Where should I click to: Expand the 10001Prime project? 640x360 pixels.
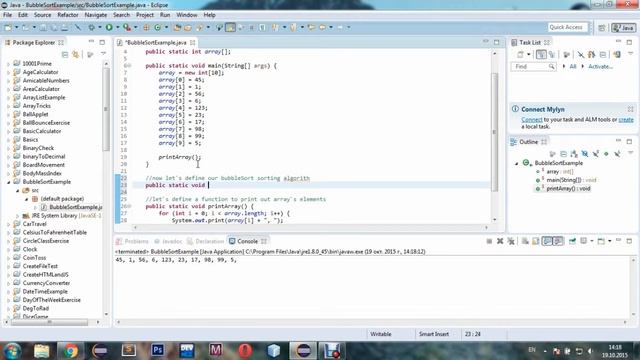pyautogui.click(x=8, y=64)
